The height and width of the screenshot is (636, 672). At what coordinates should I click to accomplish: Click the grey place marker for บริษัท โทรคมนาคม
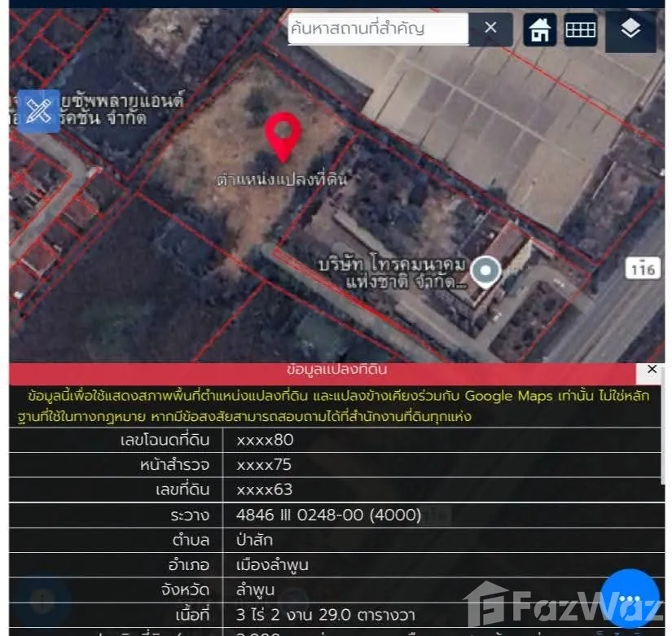(486, 270)
